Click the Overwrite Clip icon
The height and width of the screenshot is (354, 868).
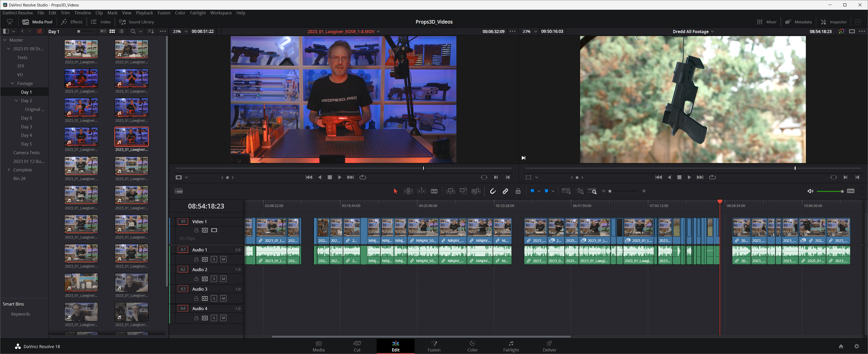click(463, 191)
